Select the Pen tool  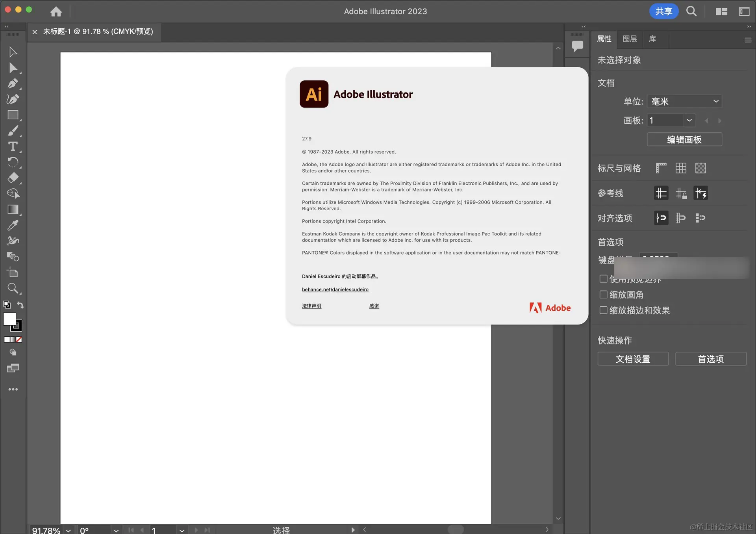tap(13, 83)
